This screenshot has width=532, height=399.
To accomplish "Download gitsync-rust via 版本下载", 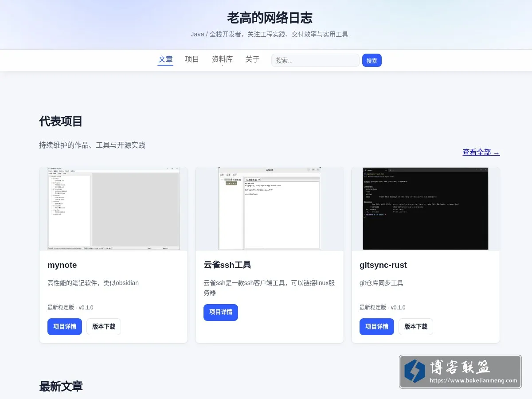I will tap(416, 327).
